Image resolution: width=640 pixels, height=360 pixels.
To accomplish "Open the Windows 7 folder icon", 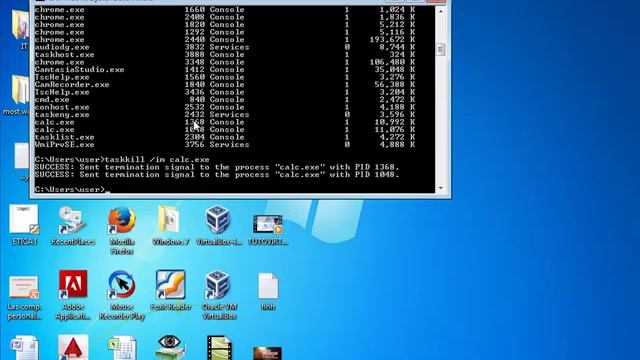I will [x=170, y=224].
